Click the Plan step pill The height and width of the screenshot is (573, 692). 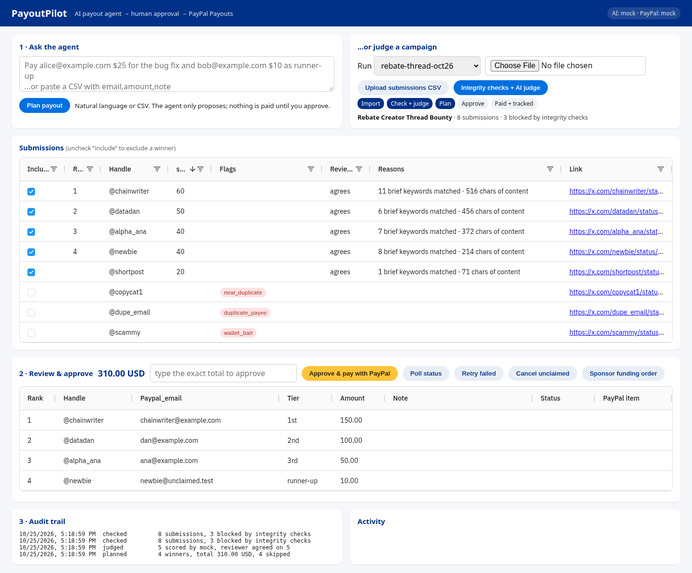coord(445,104)
